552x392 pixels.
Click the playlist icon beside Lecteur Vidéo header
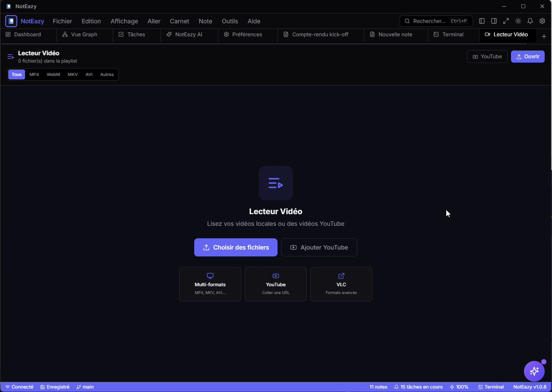11,57
